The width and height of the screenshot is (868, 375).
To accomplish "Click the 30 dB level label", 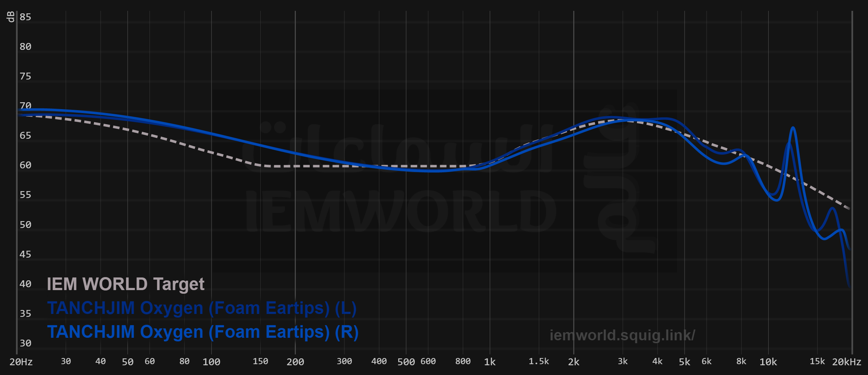I will coord(25,343).
